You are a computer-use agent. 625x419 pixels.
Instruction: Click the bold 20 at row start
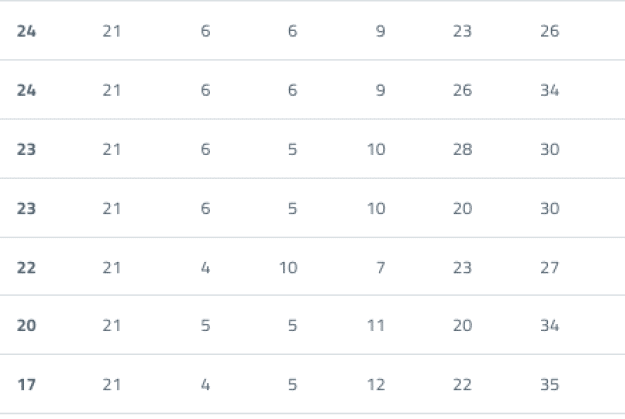tap(27, 326)
